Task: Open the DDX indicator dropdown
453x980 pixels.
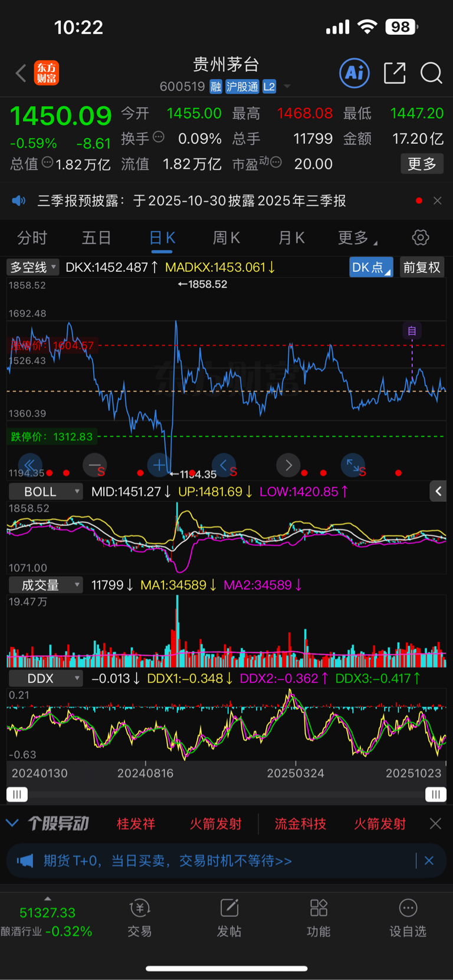Action: pos(45,678)
